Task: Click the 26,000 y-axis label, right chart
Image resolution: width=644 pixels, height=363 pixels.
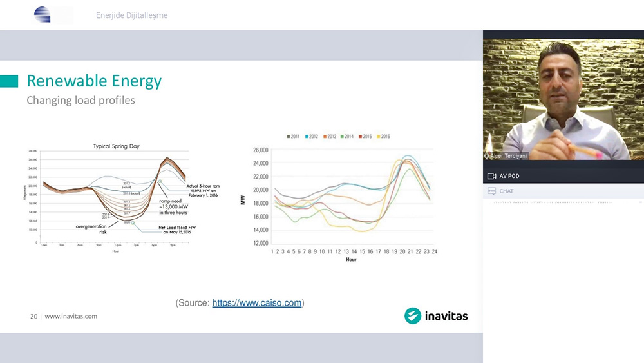Action: [260, 150]
